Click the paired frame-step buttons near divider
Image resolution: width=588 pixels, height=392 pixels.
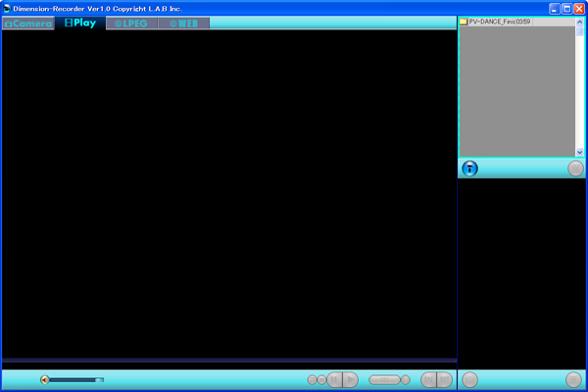tap(437, 380)
